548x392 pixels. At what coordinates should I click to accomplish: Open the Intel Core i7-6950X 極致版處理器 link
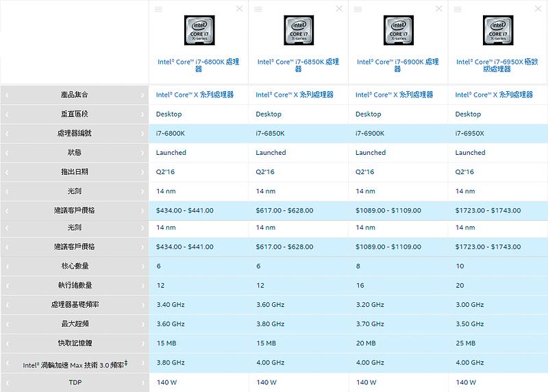coord(497,65)
